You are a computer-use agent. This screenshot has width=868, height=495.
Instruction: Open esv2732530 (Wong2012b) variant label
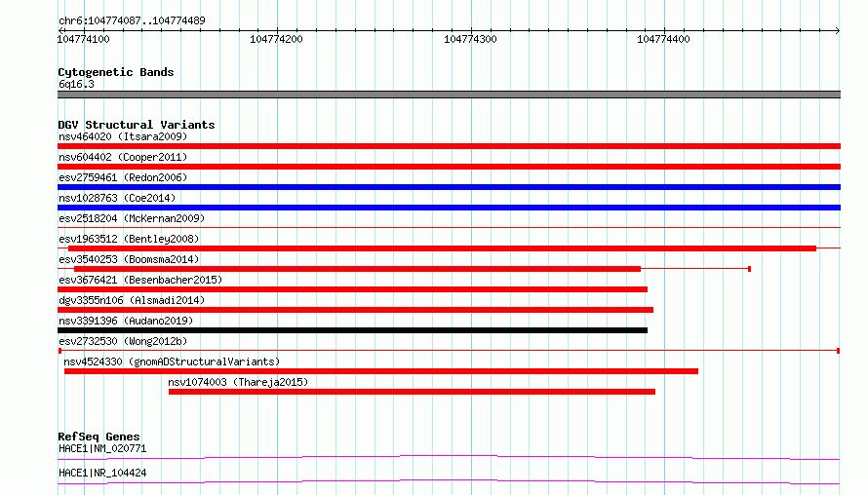[x=123, y=341]
